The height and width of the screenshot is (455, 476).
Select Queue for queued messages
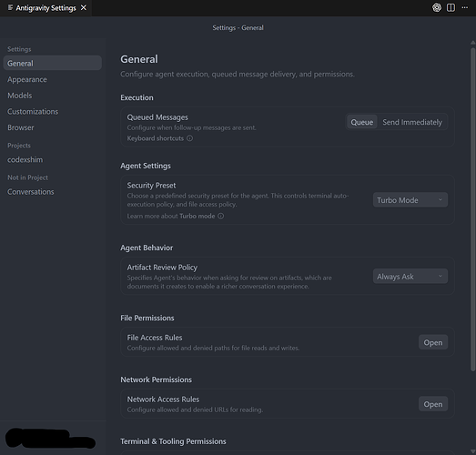tap(362, 122)
